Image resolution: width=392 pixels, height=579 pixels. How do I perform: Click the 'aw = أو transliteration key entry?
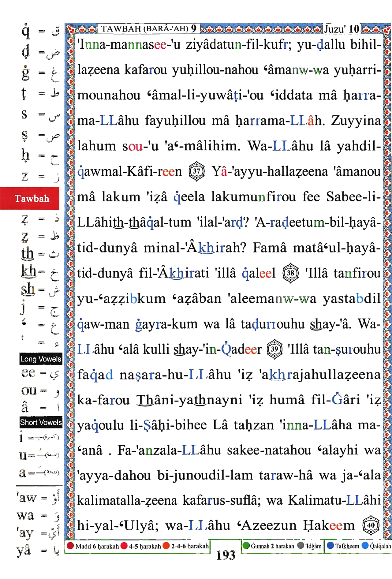coord(39,497)
